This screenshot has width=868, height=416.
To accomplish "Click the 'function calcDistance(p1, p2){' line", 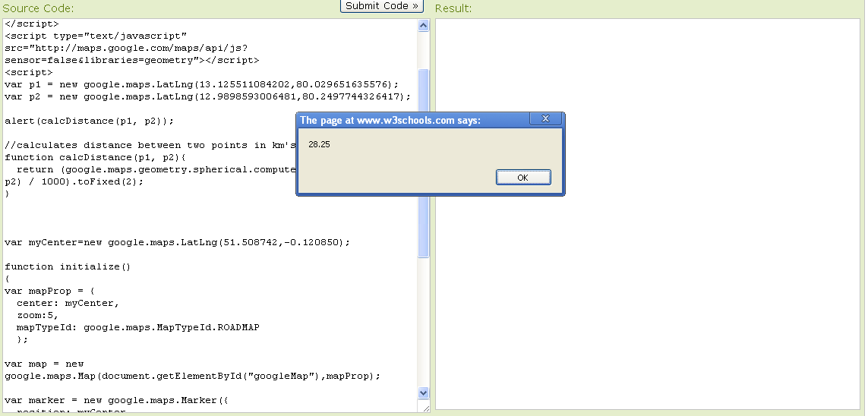I will (x=95, y=157).
